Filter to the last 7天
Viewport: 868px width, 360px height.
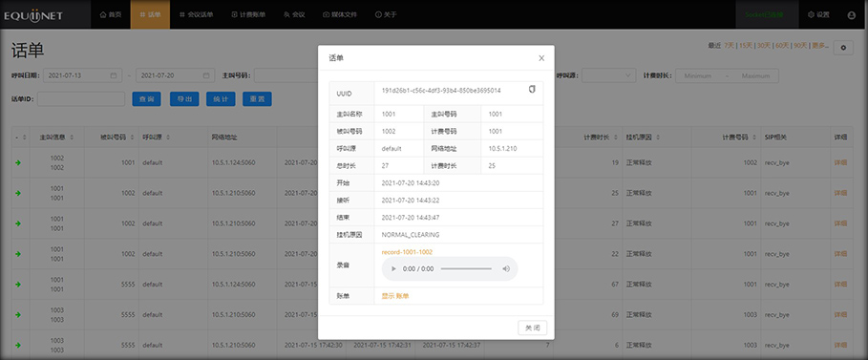(x=729, y=46)
